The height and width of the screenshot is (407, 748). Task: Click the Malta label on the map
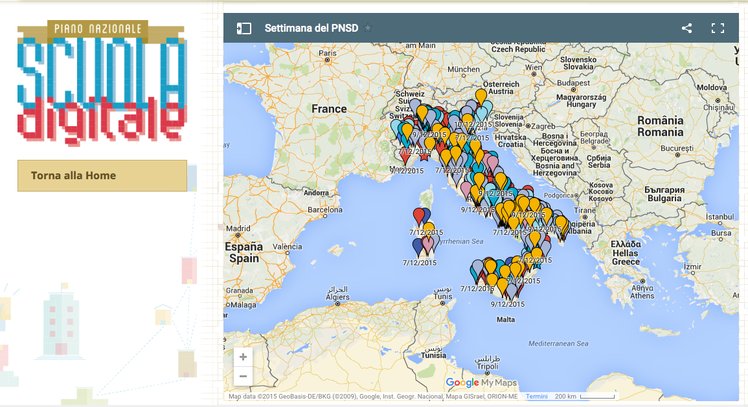coord(506,319)
